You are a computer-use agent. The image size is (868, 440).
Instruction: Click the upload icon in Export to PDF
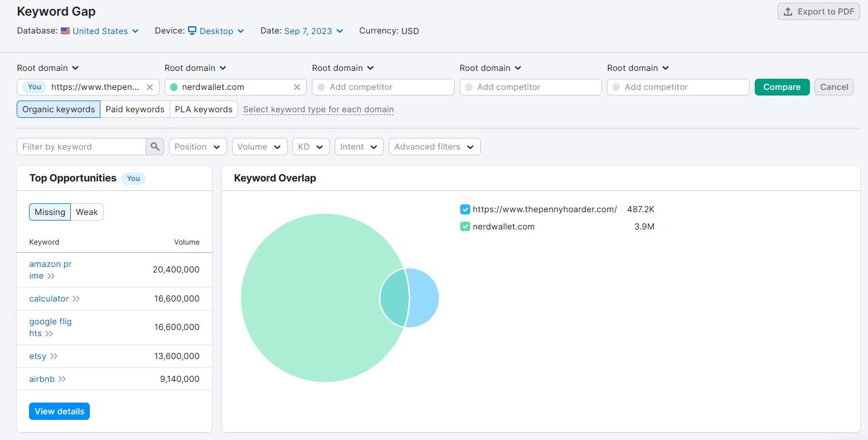pyautogui.click(x=788, y=12)
